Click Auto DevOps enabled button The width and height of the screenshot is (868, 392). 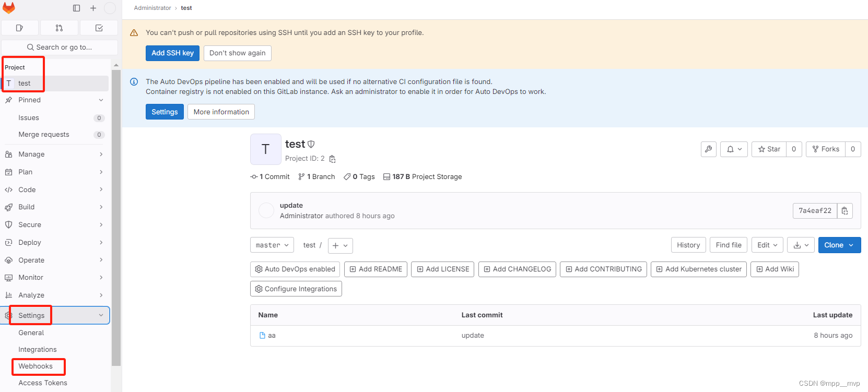click(x=295, y=269)
